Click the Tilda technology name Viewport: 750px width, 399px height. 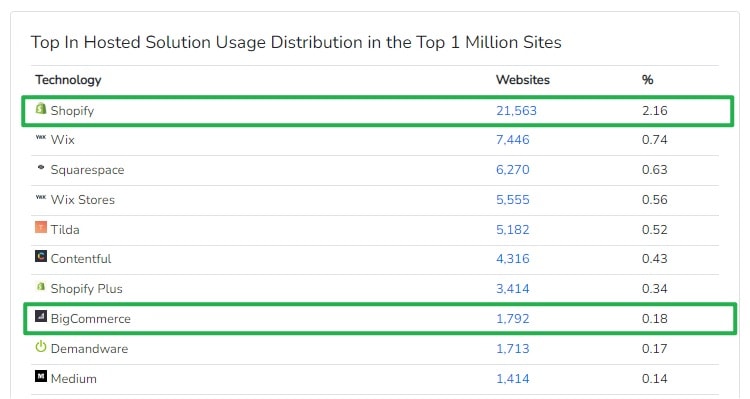pyautogui.click(x=65, y=230)
